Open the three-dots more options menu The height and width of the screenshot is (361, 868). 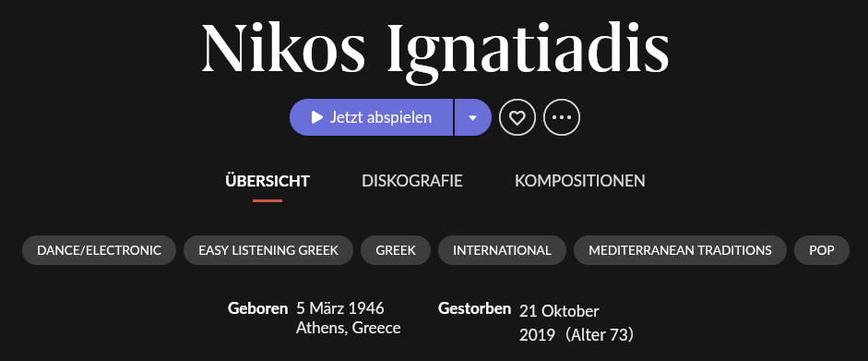click(562, 117)
